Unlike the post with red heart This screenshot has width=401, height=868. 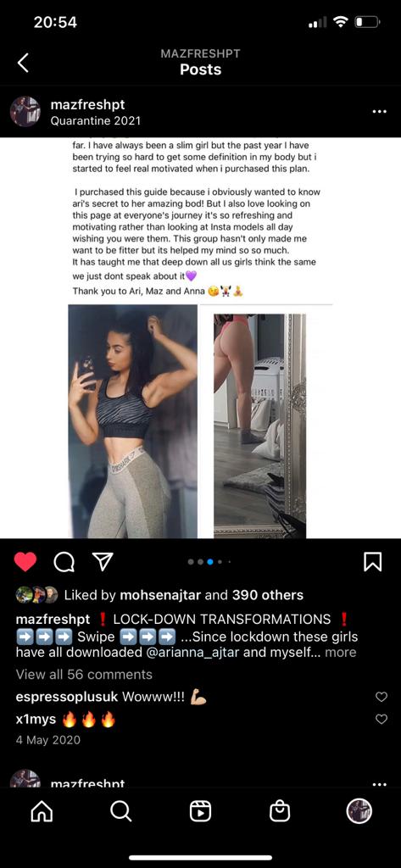pos(25,562)
